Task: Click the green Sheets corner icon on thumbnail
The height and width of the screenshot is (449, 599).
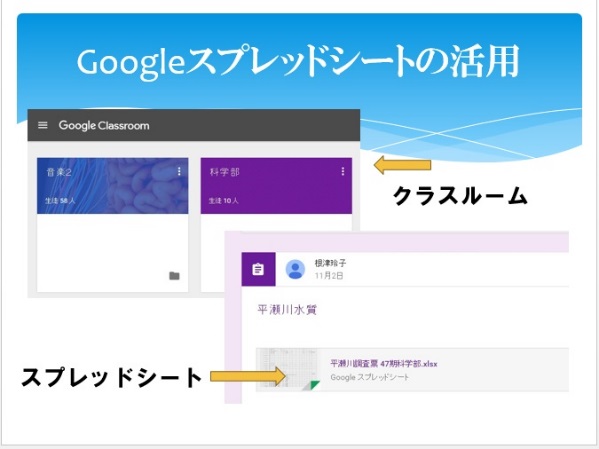Action: pyautogui.click(x=314, y=385)
